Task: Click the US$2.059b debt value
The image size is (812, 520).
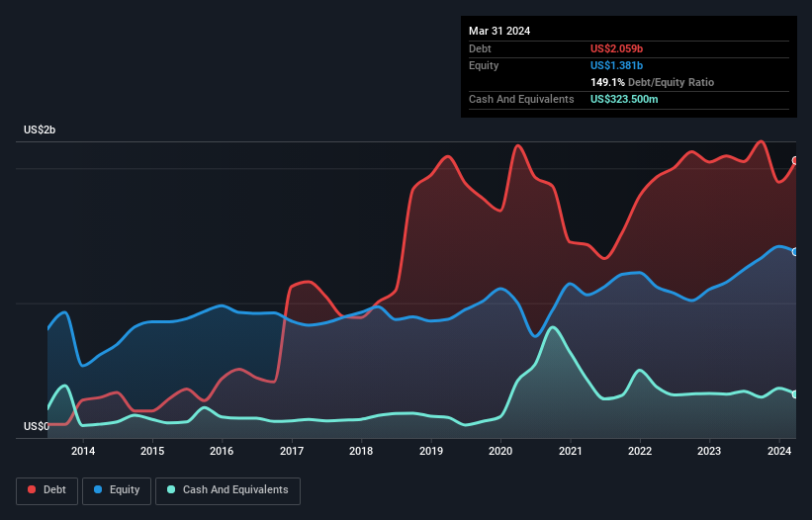Action: click(616, 48)
